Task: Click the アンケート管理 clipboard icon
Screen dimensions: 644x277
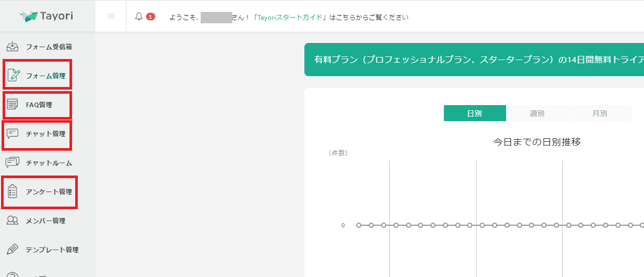Action: 13,192
